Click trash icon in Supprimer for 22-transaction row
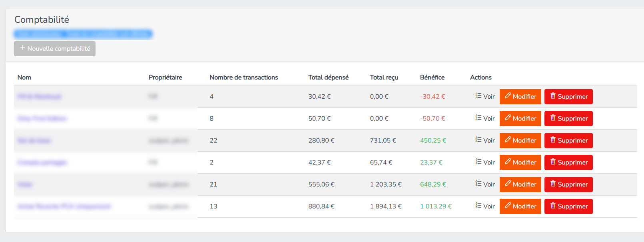The width and height of the screenshot is (644, 242). click(553, 140)
